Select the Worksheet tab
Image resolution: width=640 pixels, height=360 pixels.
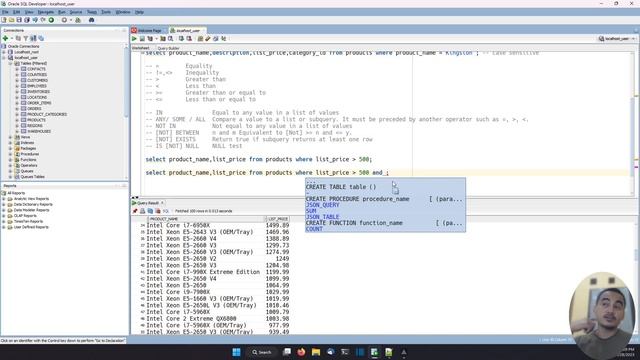pos(141,48)
